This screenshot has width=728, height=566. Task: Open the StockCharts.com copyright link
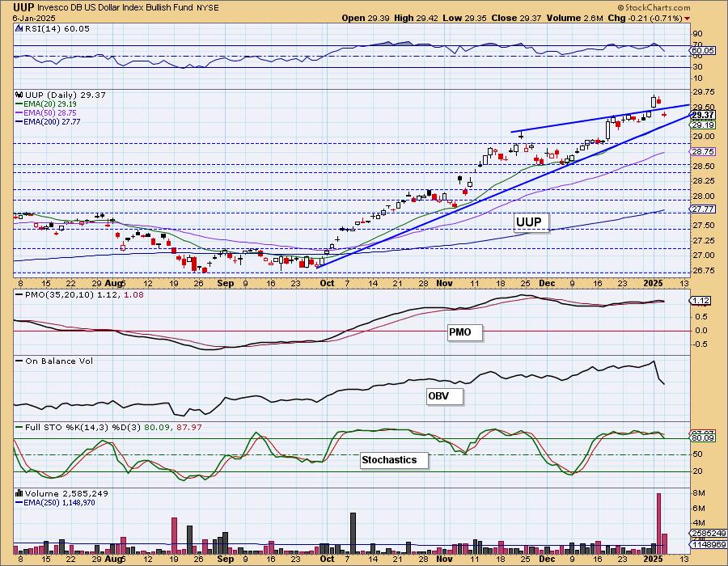(654, 7)
